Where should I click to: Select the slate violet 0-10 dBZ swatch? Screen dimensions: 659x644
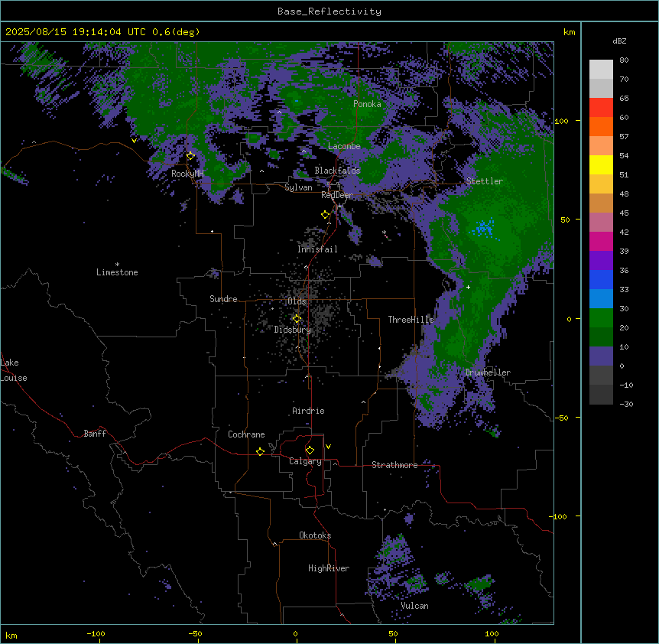tap(601, 356)
